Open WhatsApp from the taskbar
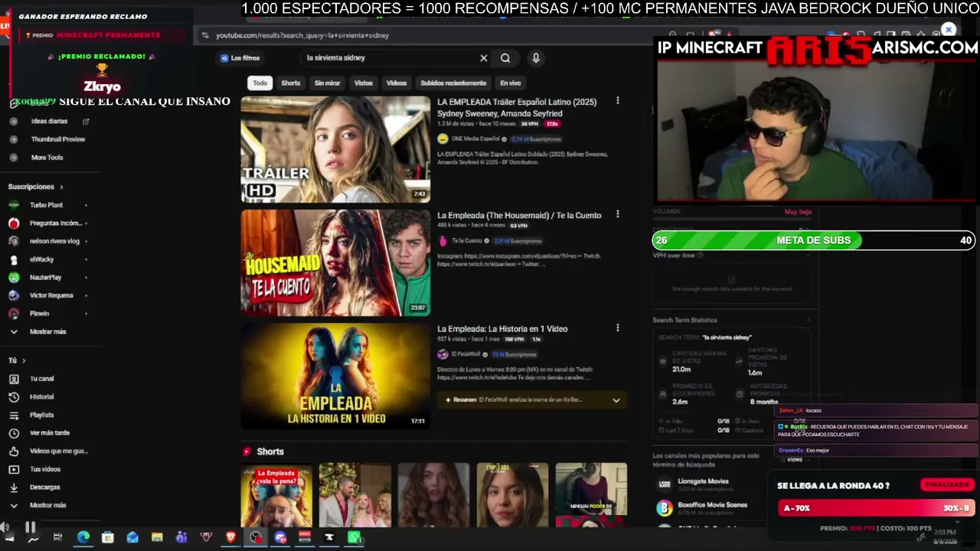The height and width of the screenshot is (551, 980). pos(354,537)
